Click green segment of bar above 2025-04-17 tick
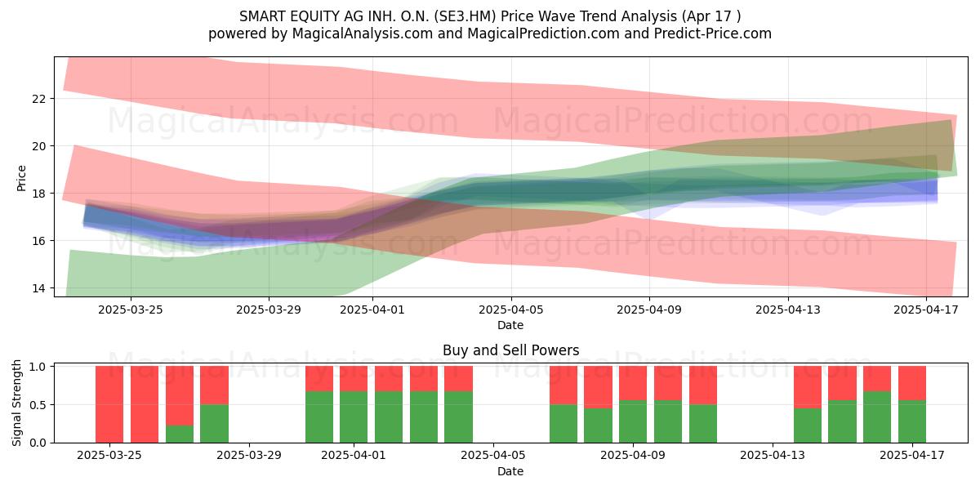The height and width of the screenshot is (490, 980). [x=912, y=421]
